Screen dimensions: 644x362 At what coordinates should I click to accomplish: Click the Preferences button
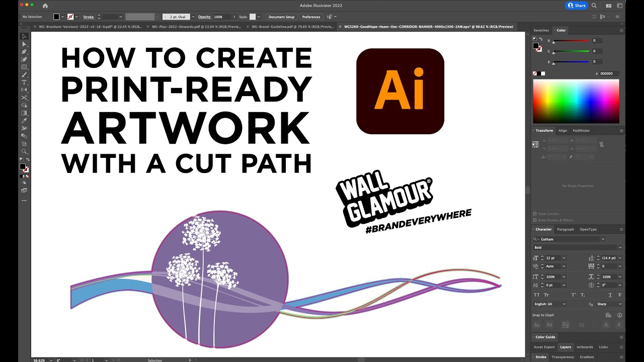tap(311, 17)
